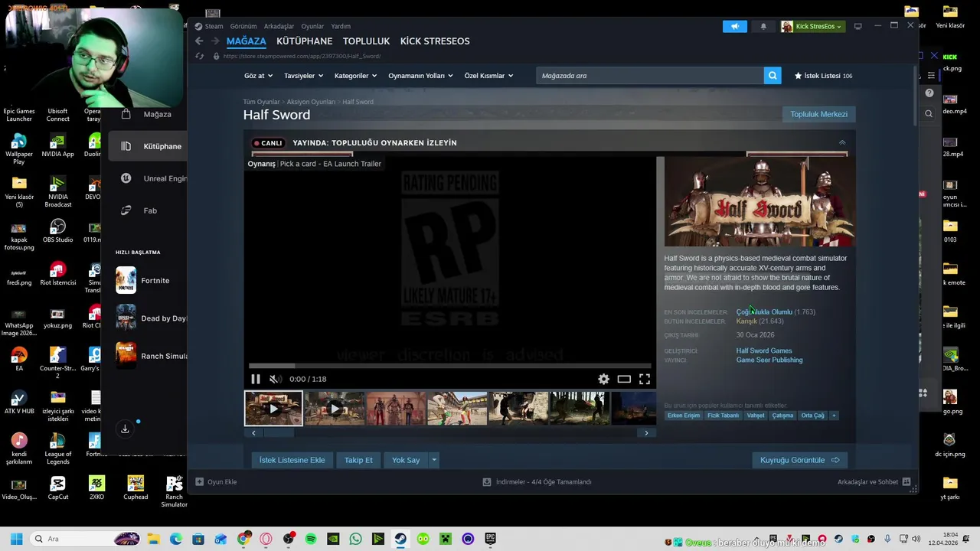The width and height of the screenshot is (980, 551).
Task: Open dropdown arrow next to Yok Say
Action: click(x=434, y=460)
